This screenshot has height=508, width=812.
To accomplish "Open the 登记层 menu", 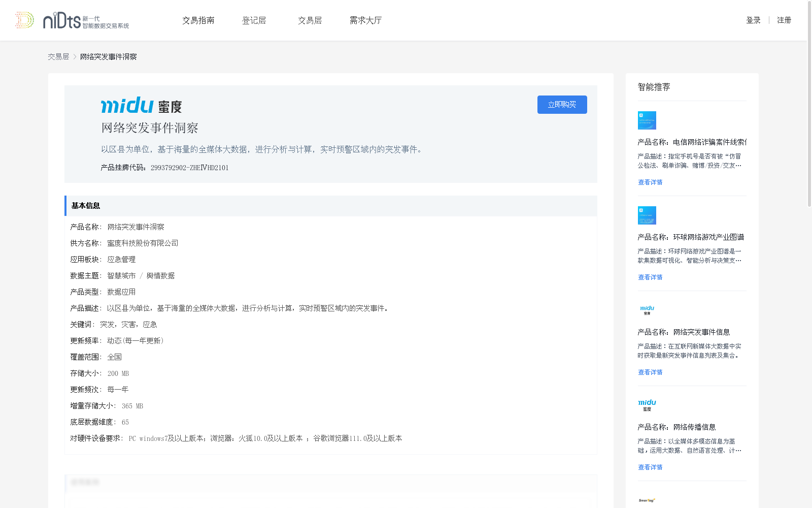I will coord(254,20).
